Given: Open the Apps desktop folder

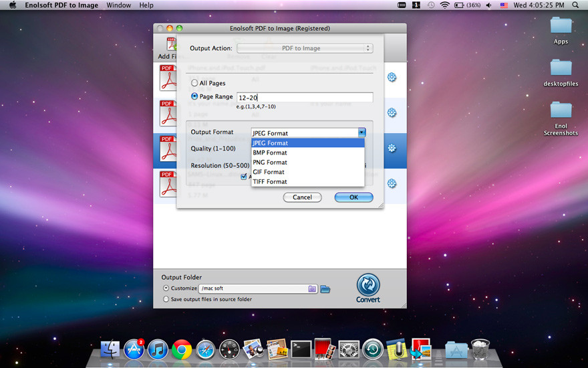Looking at the screenshot, I should tap(561, 25).
